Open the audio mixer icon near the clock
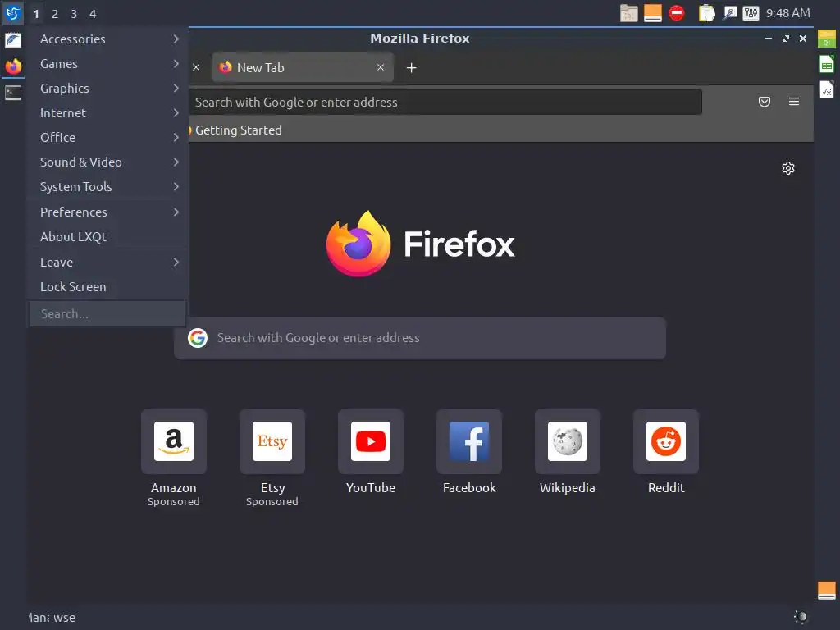The height and width of the screenshot is (630, 840). click(x=751, y=13)
